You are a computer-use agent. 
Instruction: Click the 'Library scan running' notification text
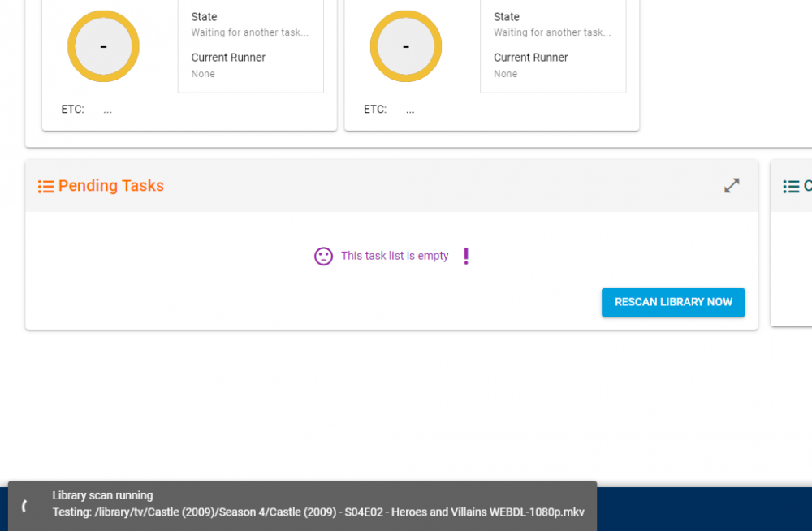[102, 495]
